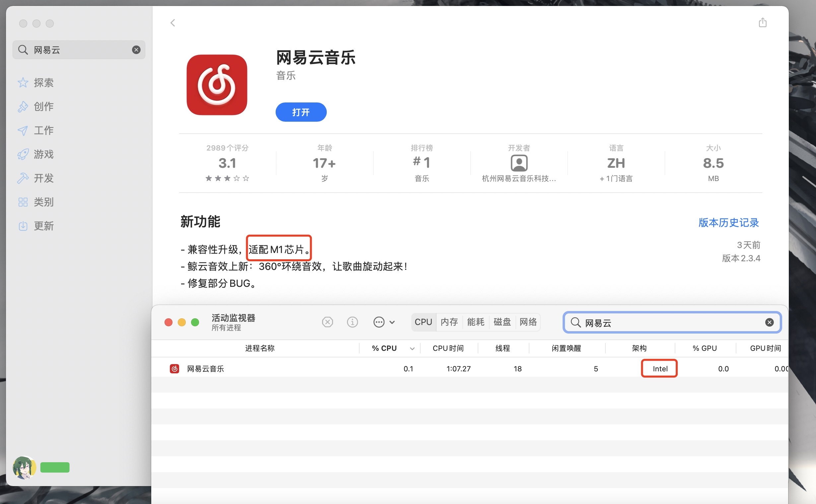Go back with the chevron arrow
Image resolution: width=816 pixels, height=504 pixels.
click(173, 23)
